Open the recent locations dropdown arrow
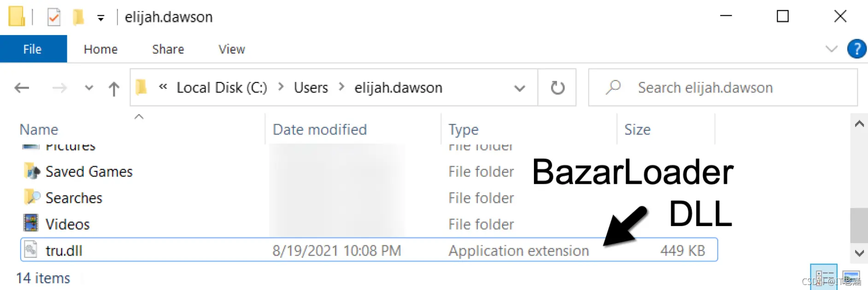This screenshot has height=290, width=868. pos(89,87)
